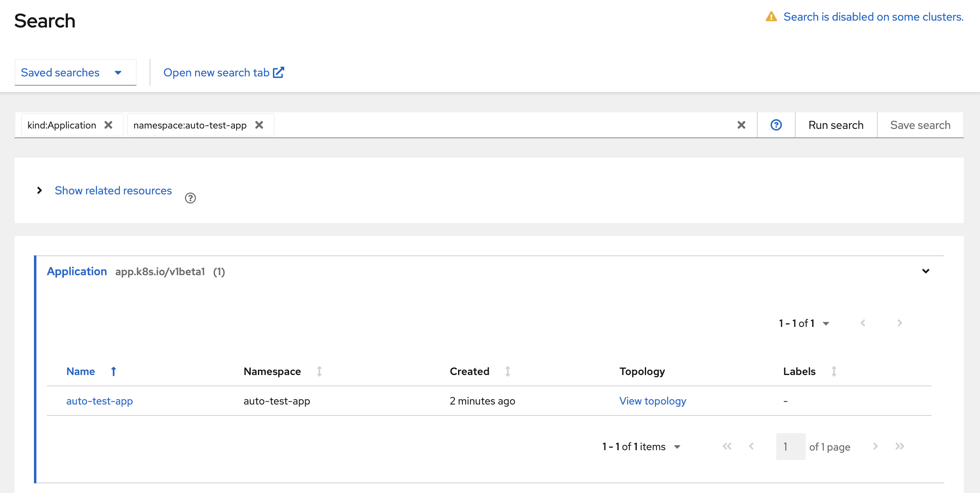The width and height of the screenshot is (980, 493).
Task: Click the warning triangle icon
Action: click(771, 17)
